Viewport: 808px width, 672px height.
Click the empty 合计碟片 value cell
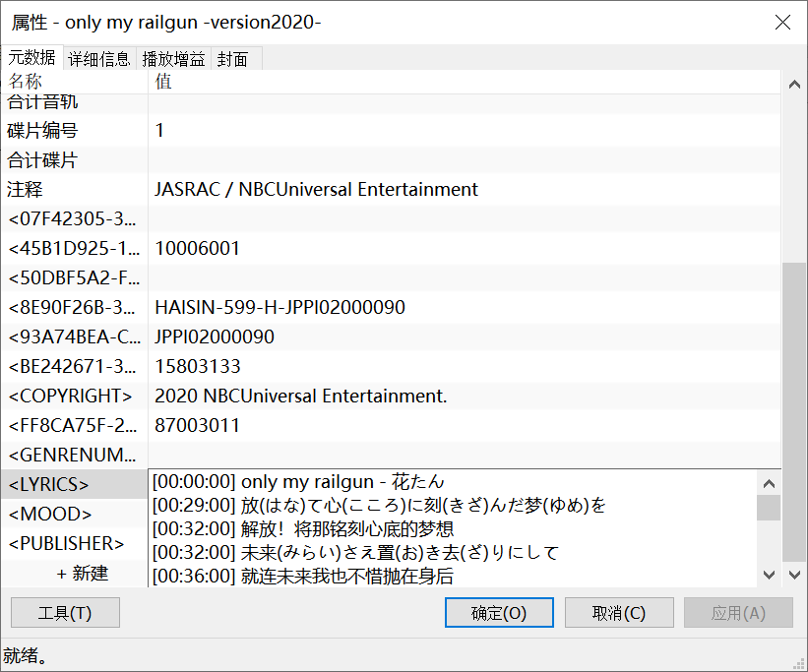click(465, 159)
